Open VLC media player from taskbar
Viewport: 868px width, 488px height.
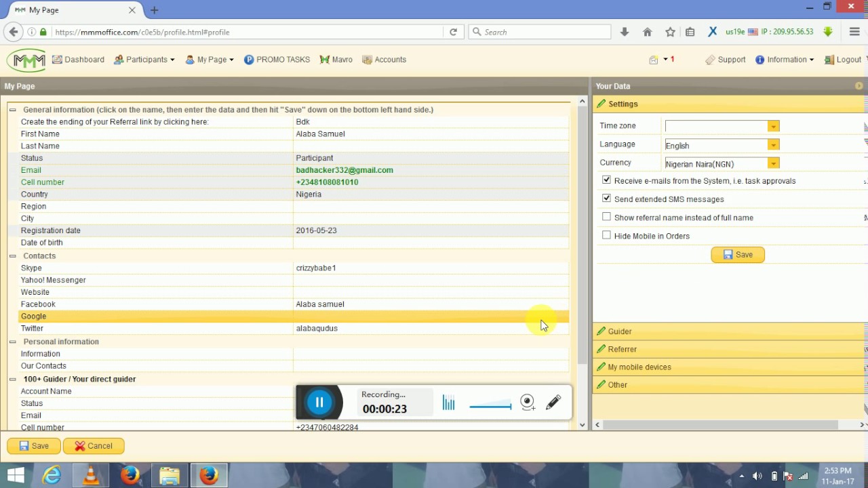tap(91, 476)
